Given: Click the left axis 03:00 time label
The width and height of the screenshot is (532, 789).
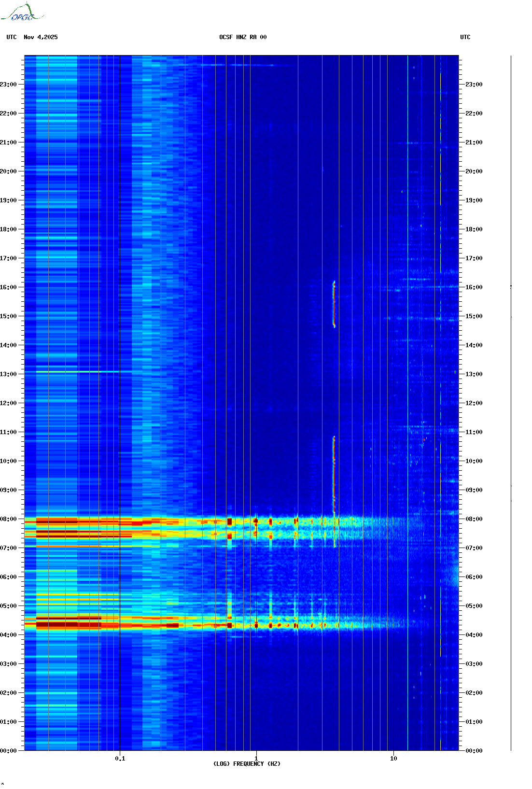Looking at the screenshot, I should 8,664.
